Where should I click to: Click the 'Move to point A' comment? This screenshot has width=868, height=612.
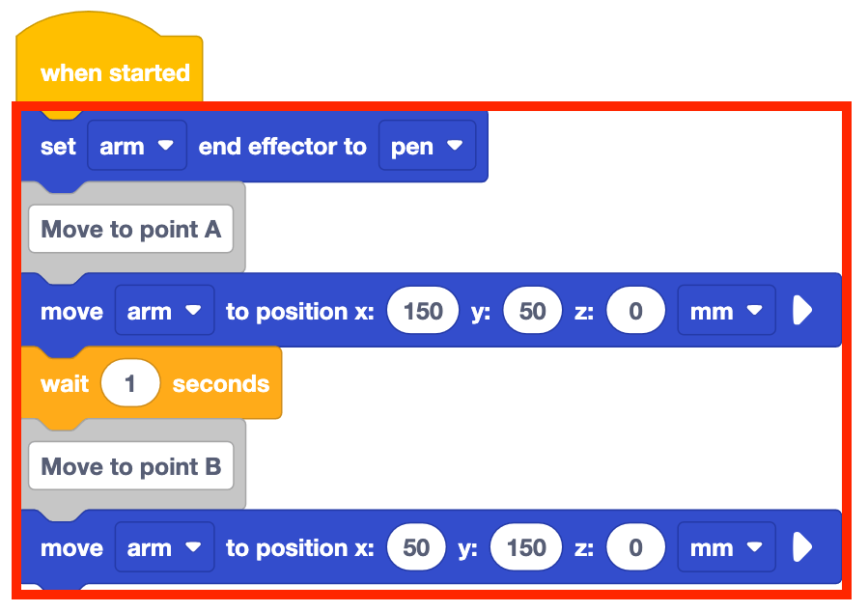[x=131, y=230]
